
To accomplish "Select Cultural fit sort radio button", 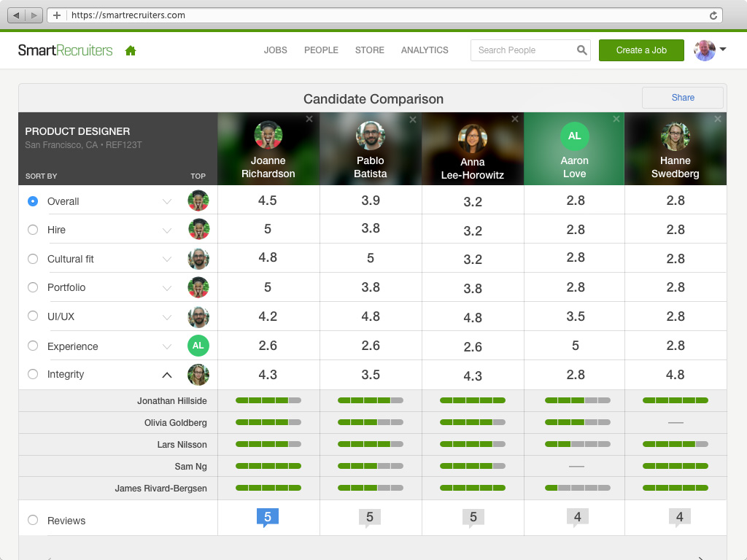I will (x=33, y=259).
